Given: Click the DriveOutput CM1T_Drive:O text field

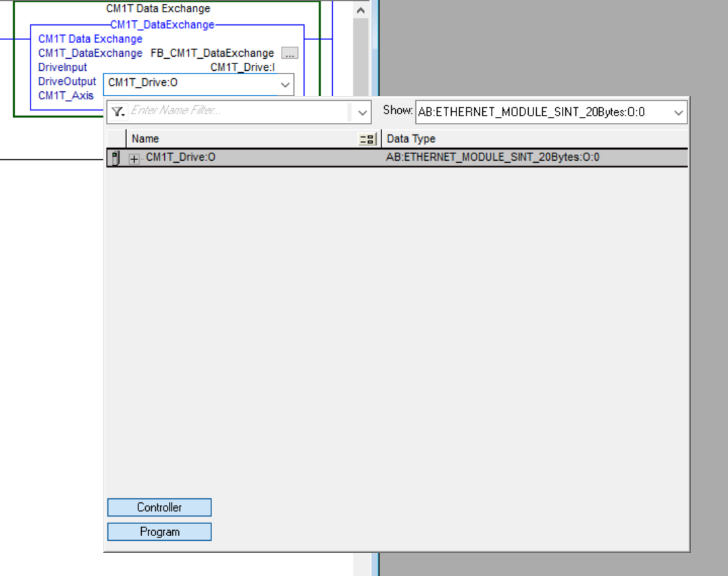Looking at the screenshot, I should [189, 84].
